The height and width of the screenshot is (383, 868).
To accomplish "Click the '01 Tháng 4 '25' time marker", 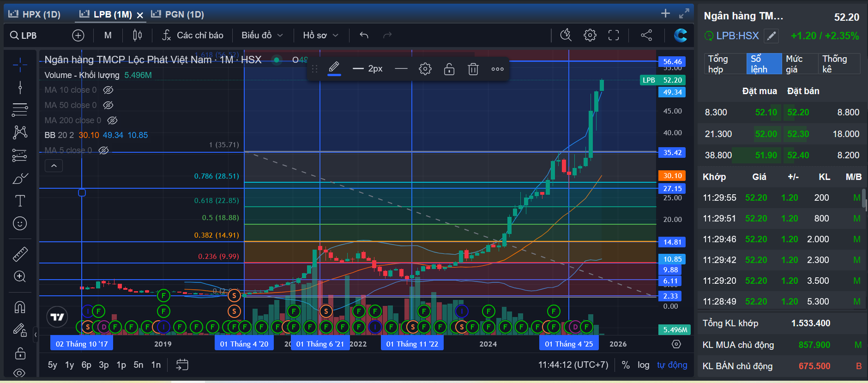I will 569,344.
